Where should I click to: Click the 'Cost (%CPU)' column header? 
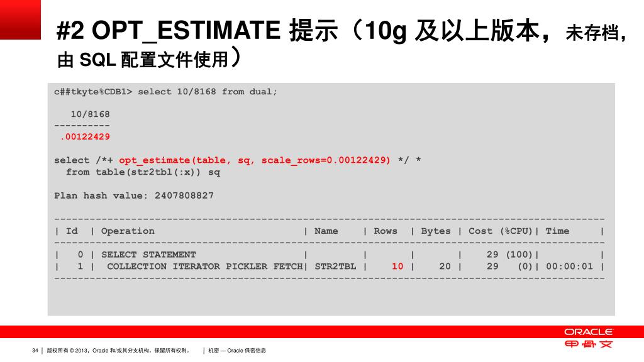(500, 231)
